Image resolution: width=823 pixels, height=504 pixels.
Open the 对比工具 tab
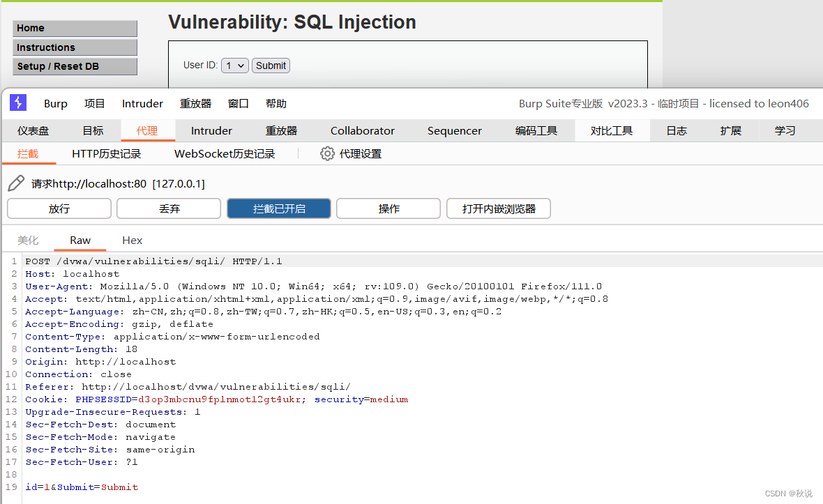(x=612, y=130)
